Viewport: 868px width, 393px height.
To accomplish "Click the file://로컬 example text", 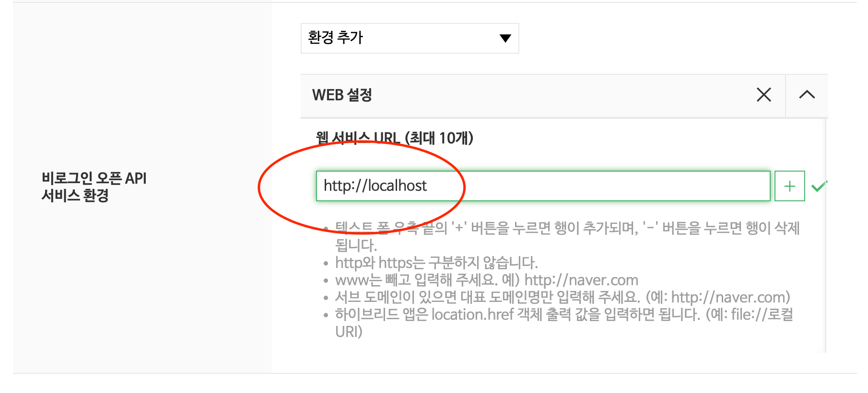I will (762, 314).
